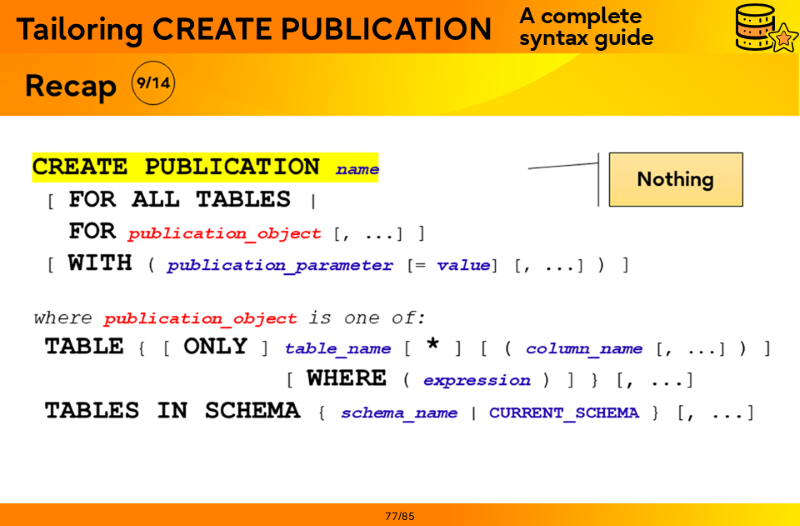
Task: Click the ONLY keyword in TABLE line
Action: (215, 347)
